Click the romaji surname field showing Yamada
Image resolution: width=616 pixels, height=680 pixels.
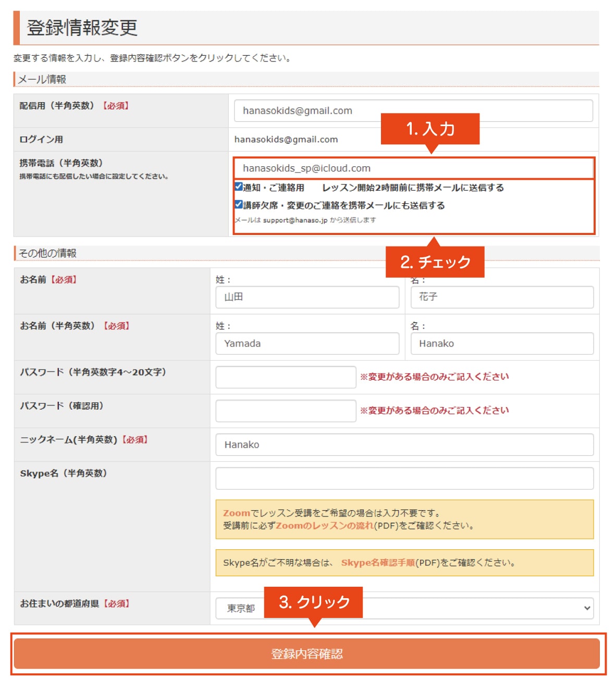point(307,343)
